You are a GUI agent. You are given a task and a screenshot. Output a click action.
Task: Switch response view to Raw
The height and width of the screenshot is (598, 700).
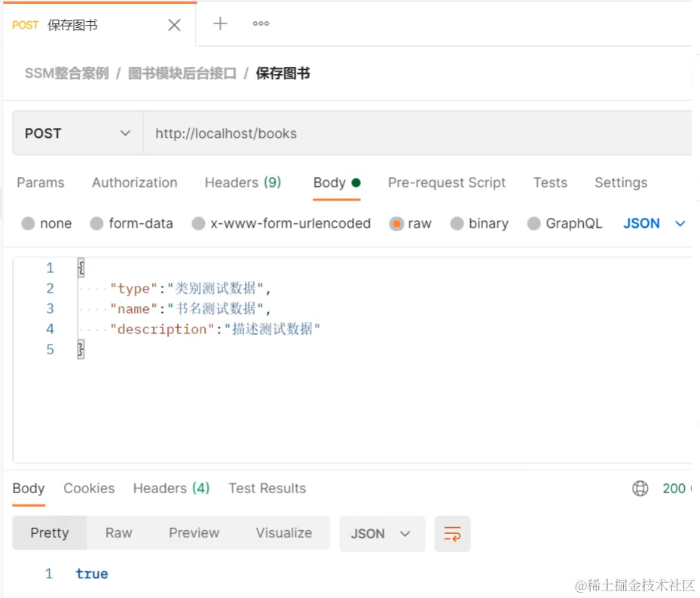point(119,532)
